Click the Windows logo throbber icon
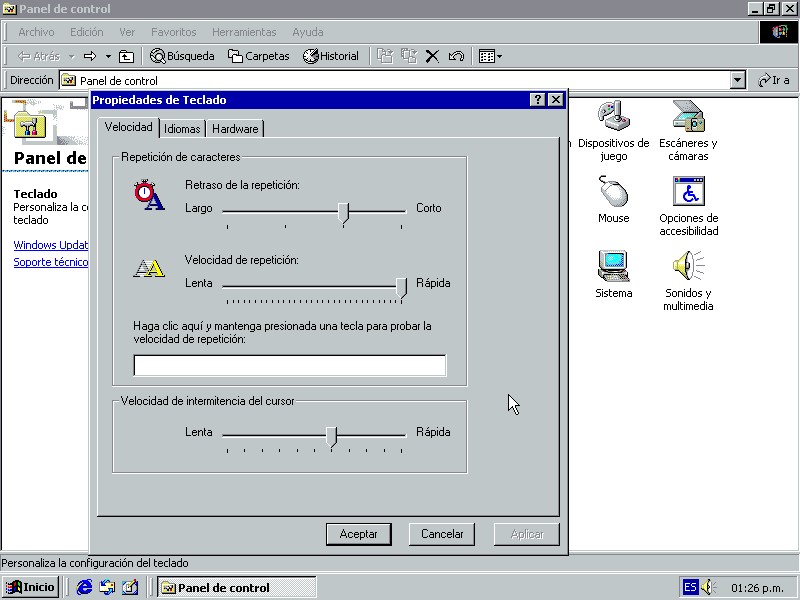 (x=779, y=32)
